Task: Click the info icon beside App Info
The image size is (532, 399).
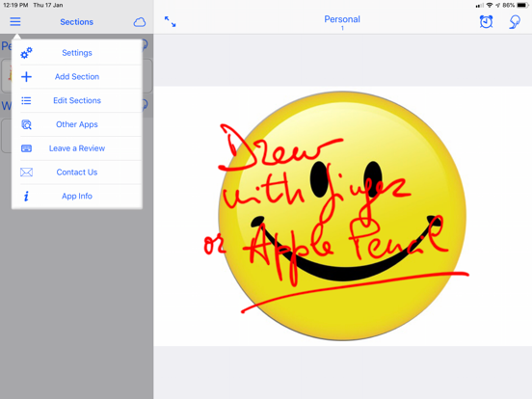Action: [x=26, y=196]
